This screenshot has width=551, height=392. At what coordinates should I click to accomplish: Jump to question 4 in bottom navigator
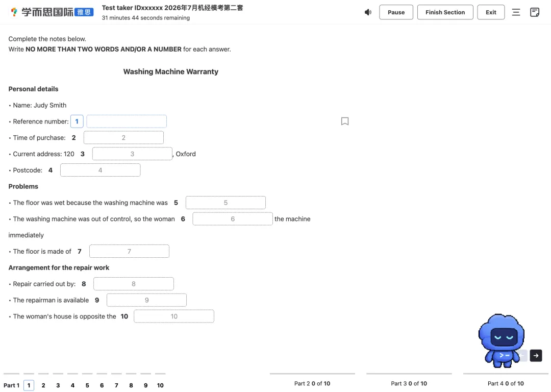(x=72, y=385)
